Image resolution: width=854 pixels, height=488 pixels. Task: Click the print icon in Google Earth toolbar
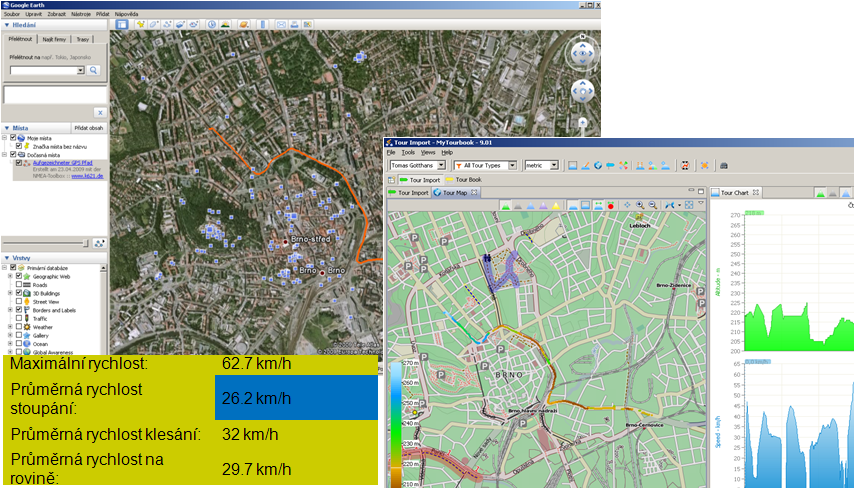coord(295,25)
